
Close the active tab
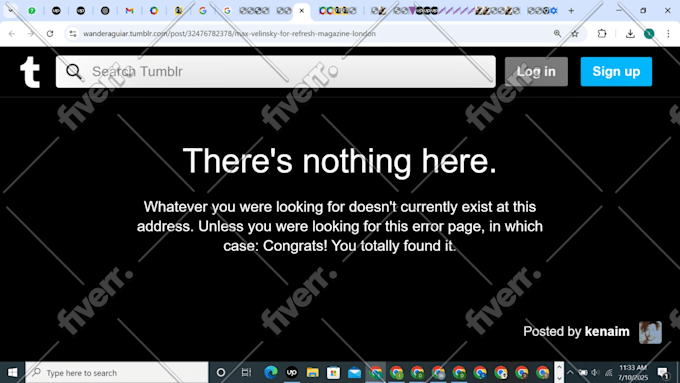click(302, 10)
